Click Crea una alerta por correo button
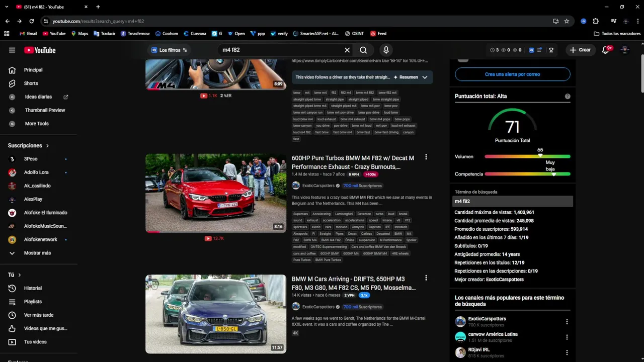 point(513,74)
